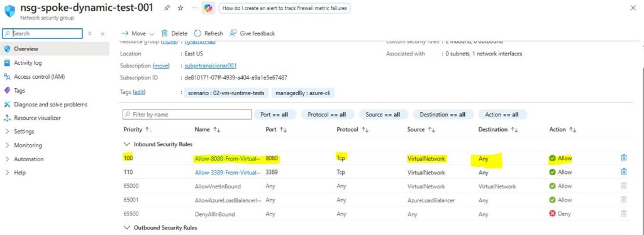Collapse the sidebar menu with double chevron

coord(103,34)
